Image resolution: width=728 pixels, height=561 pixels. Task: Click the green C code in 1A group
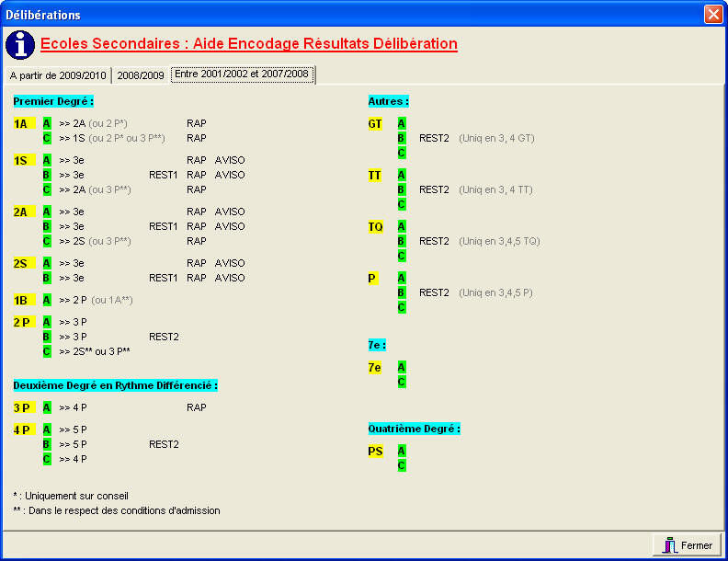47,138
